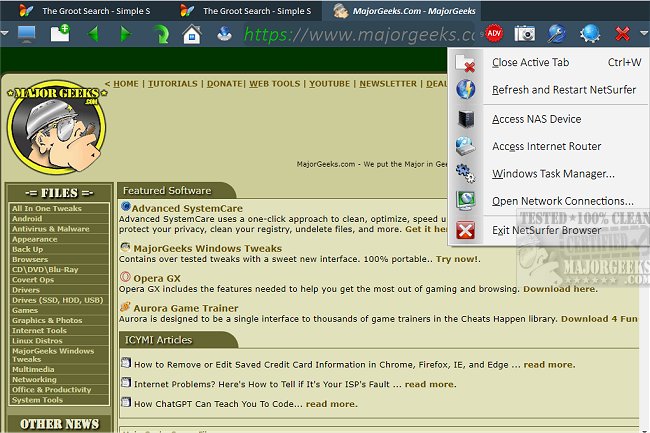Toggle the red ADV ad-blocker icon

(x=494, y=34)
